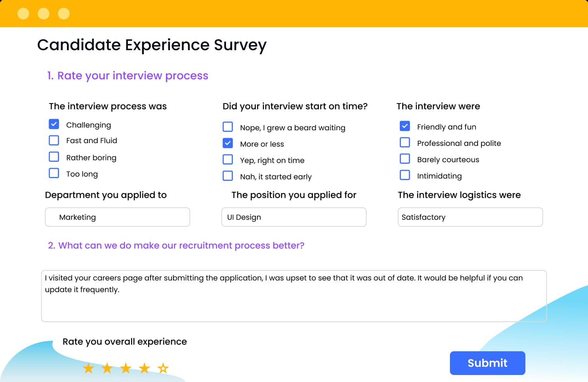Open the logistics field showing Satisfactory
The image size is (588, 382).
pyautogui.click(x=470, y=217)
